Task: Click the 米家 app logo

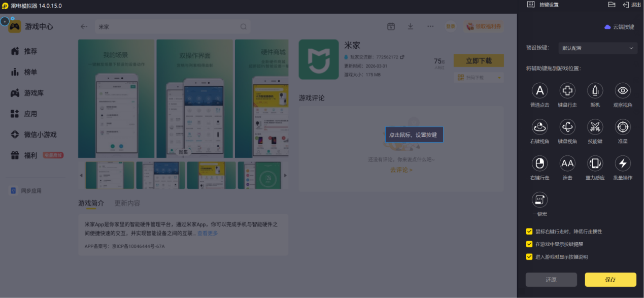Action: coord(319,59)
